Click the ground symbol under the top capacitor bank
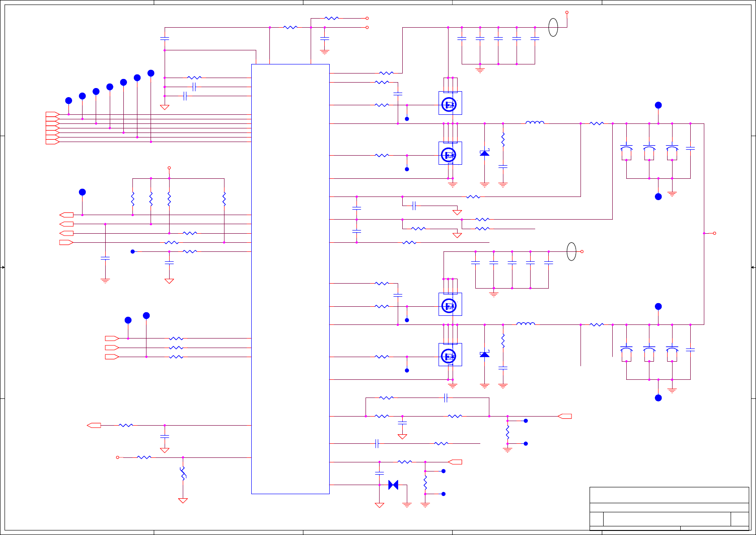The image size is (756, 535). (480, 70)
